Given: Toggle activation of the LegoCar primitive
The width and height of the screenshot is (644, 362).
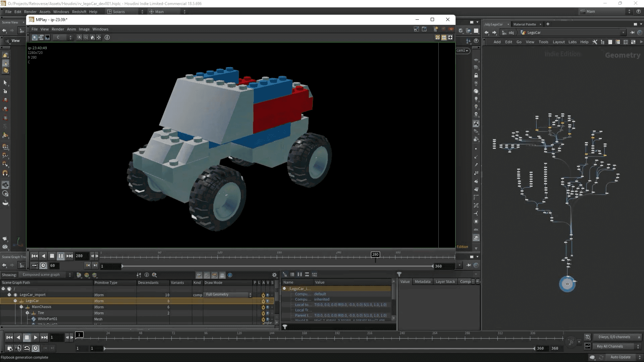Looking at the screenshot, I should click(x=263, y=301).
